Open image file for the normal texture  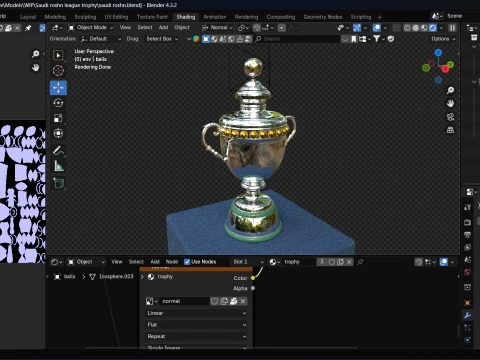pyautogui.click(x=234, y=301)
